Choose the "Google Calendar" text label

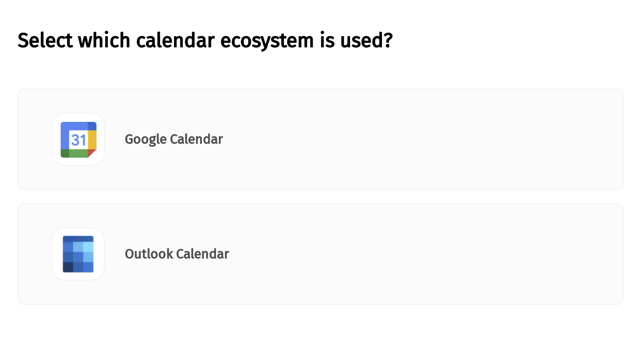pos(174,139)
